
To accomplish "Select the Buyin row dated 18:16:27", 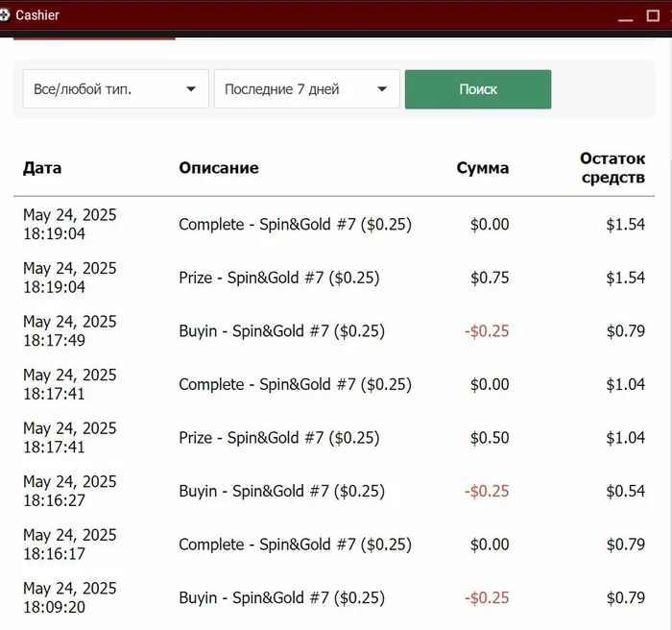I will pyautogui.click(x=281, y=492).
